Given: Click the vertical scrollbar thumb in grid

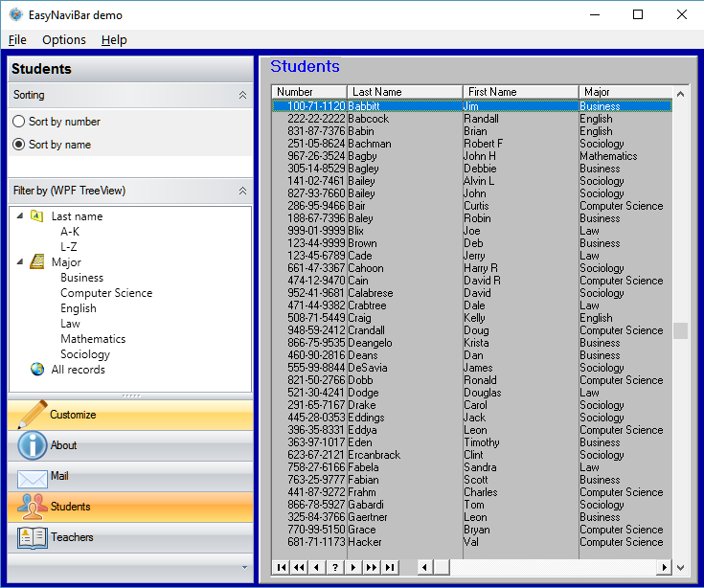Looking at the screenshot, I should pyautogui.click(x=680, y=330).
